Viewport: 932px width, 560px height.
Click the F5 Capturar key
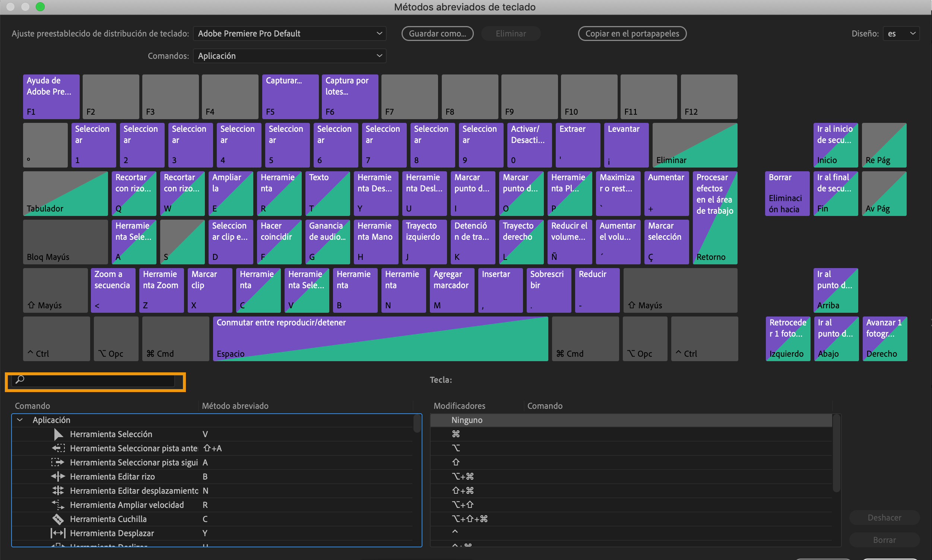[290, 96]
